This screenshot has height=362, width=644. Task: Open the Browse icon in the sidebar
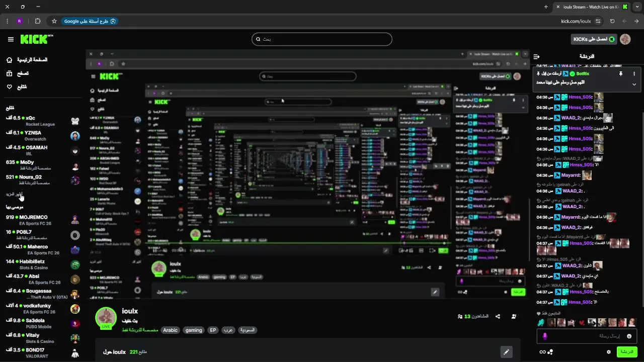click(x=10, y=73)
